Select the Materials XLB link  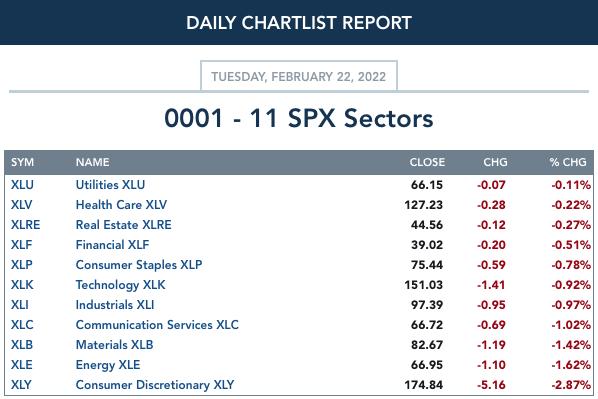114,345
